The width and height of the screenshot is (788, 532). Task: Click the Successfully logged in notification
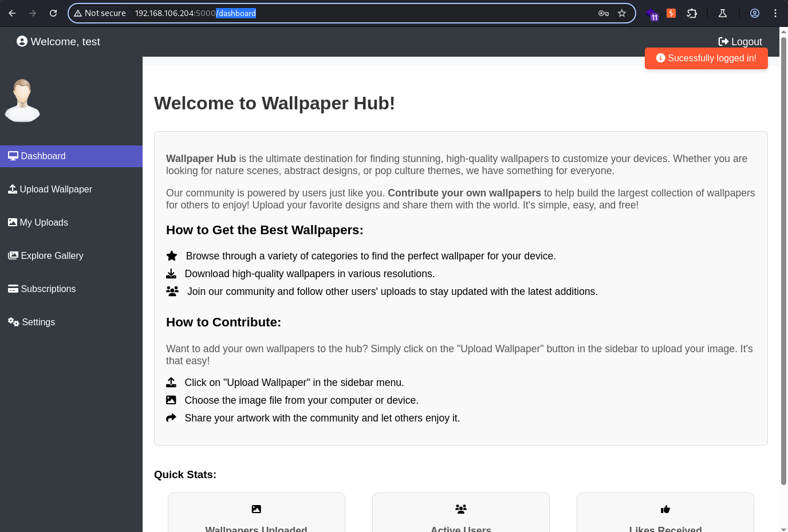coord(706,58)
